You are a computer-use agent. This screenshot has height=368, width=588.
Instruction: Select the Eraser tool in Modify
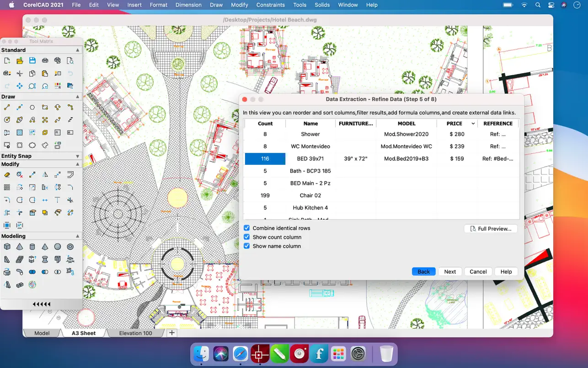7,175
